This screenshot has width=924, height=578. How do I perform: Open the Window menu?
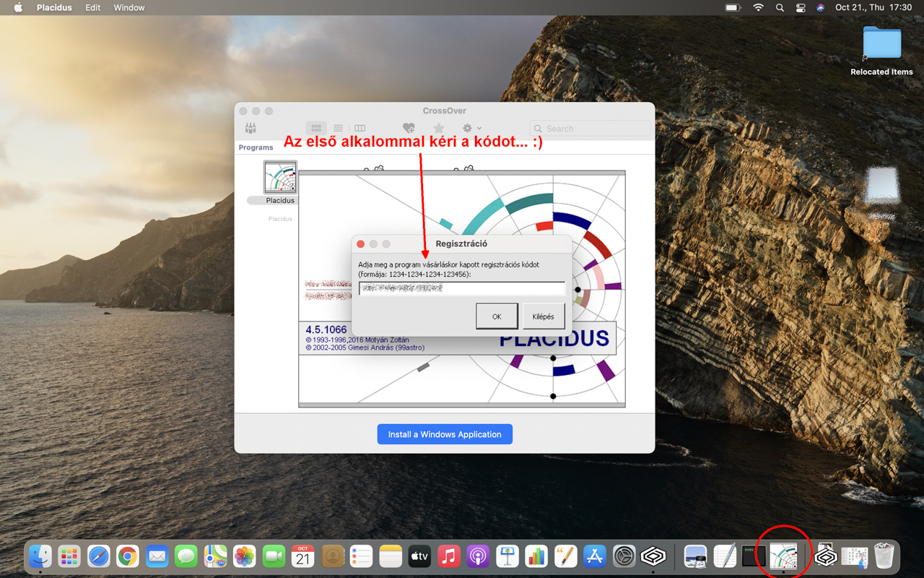pyautogui.click(x=129, y=7)
